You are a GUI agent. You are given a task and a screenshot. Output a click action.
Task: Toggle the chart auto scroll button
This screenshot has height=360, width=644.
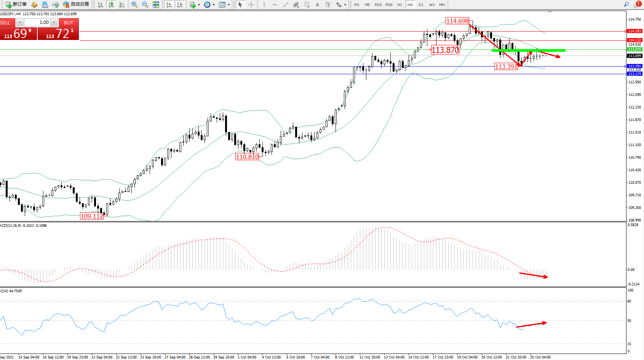[x=169, y=5]
